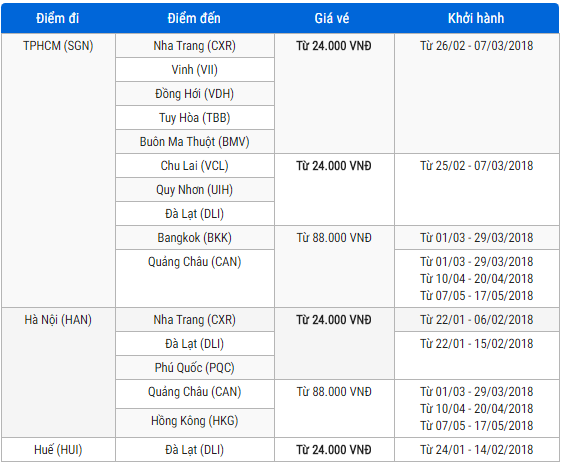The image size is (561, 465).
Task: Click the Quy Nhơn (UIH) destination
Action: pos(195,190)
